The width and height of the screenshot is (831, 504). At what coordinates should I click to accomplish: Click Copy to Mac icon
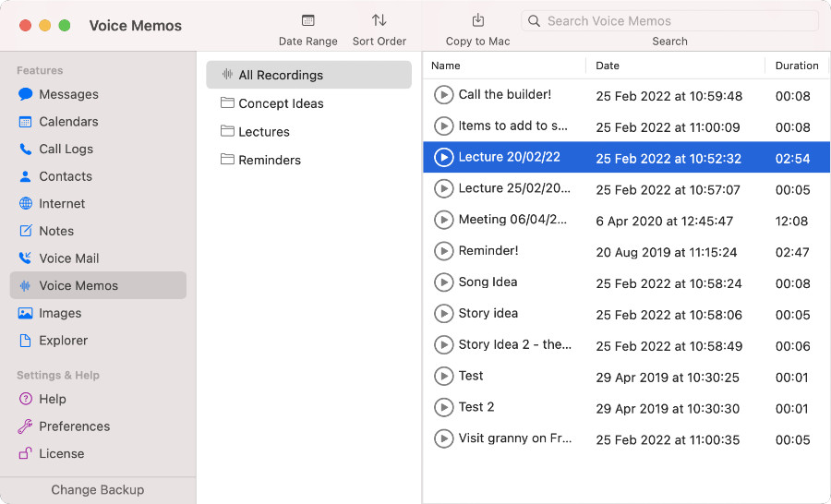click(x=478, y=20)
